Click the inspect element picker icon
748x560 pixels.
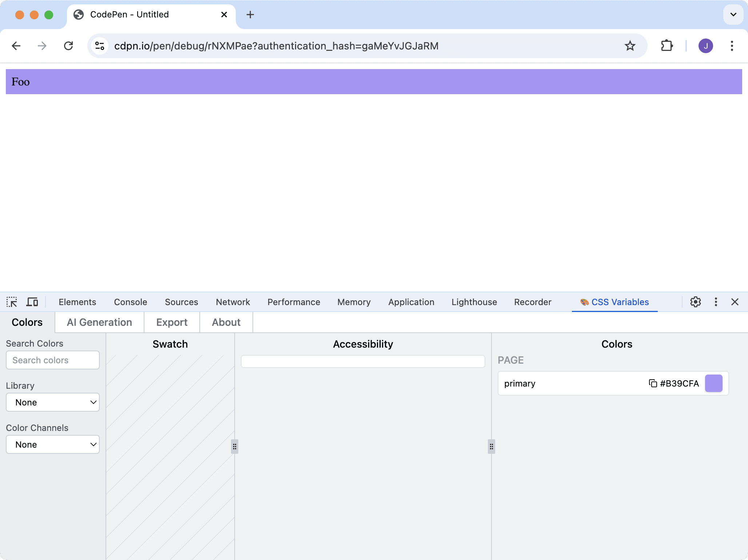[12, 302]
